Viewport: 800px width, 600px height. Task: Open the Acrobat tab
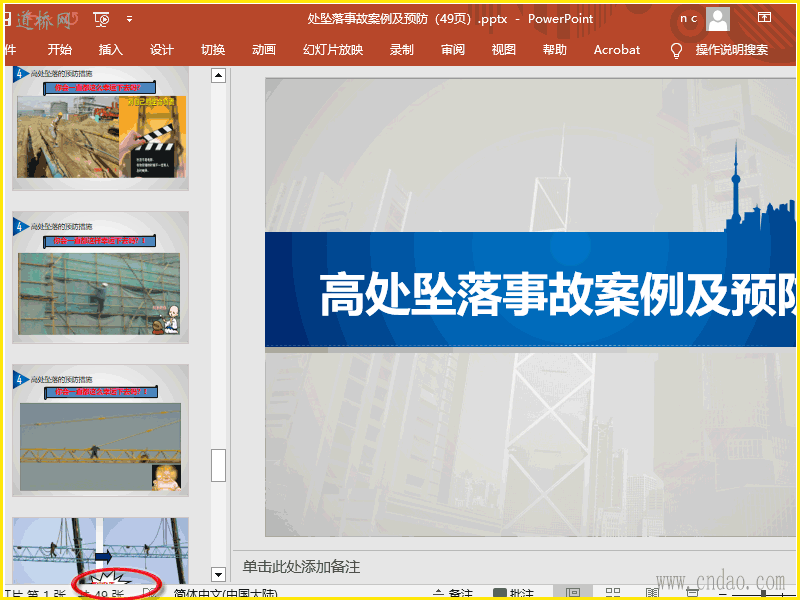(617, 49)
